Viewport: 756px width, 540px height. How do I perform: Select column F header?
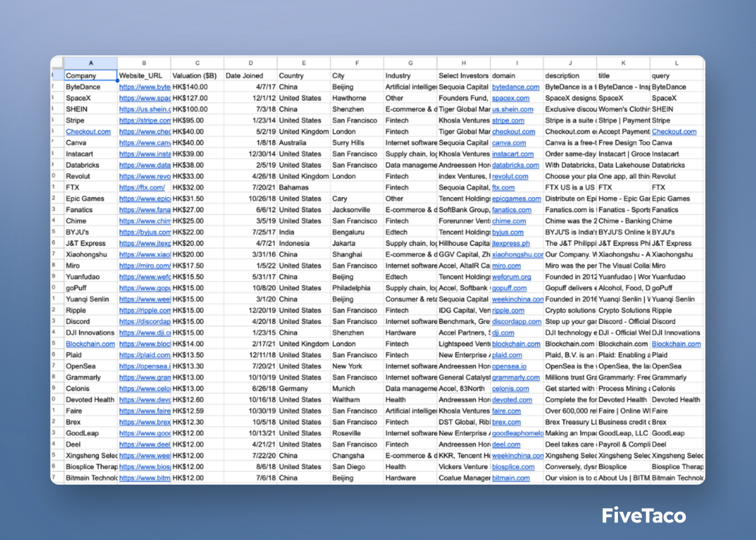click(x=357, y=63)
